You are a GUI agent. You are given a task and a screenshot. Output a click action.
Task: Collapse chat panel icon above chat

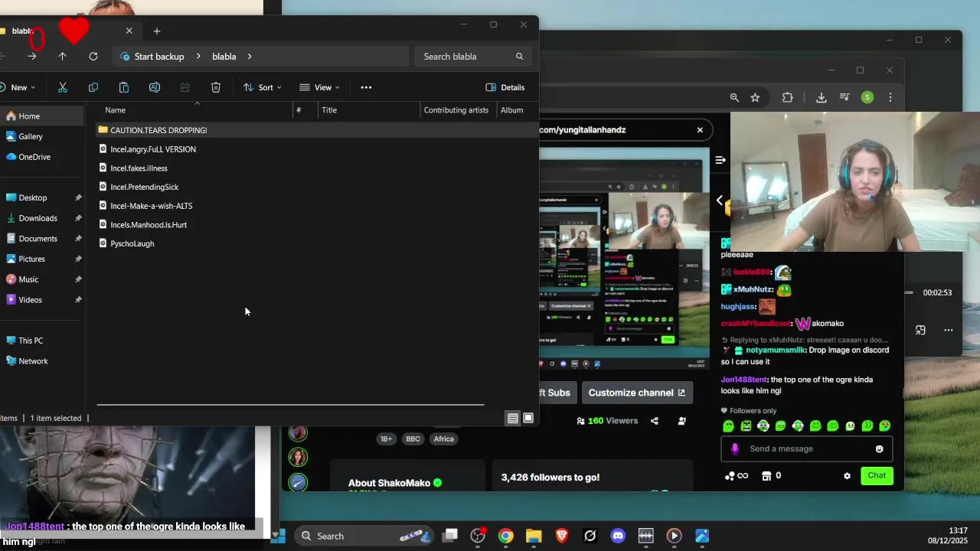click(x=720, y=160)
